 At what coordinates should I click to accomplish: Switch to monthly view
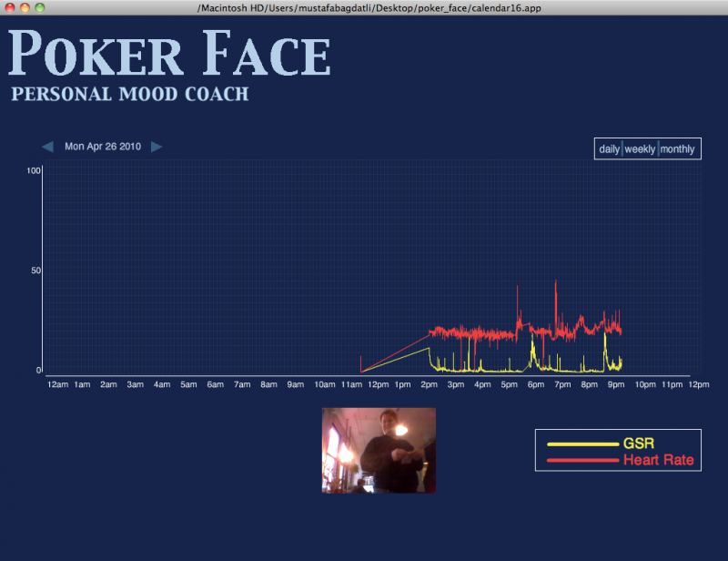[x=677, y=149]
